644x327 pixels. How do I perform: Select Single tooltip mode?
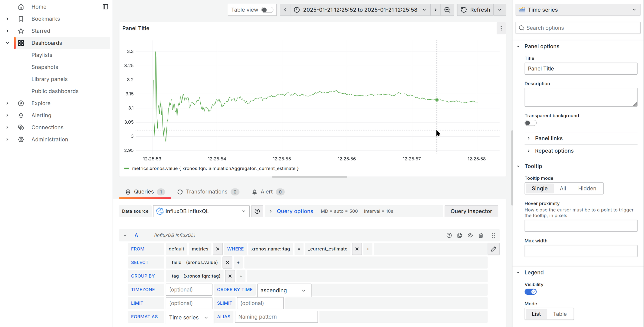[x=539, y=188]
